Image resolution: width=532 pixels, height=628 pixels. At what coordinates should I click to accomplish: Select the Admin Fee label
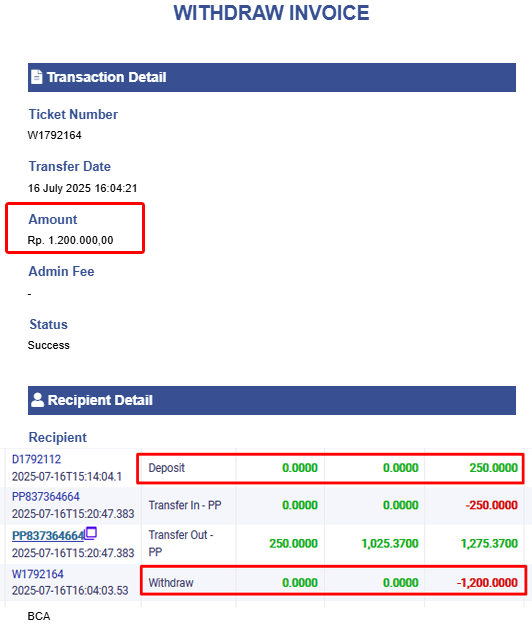61,272
